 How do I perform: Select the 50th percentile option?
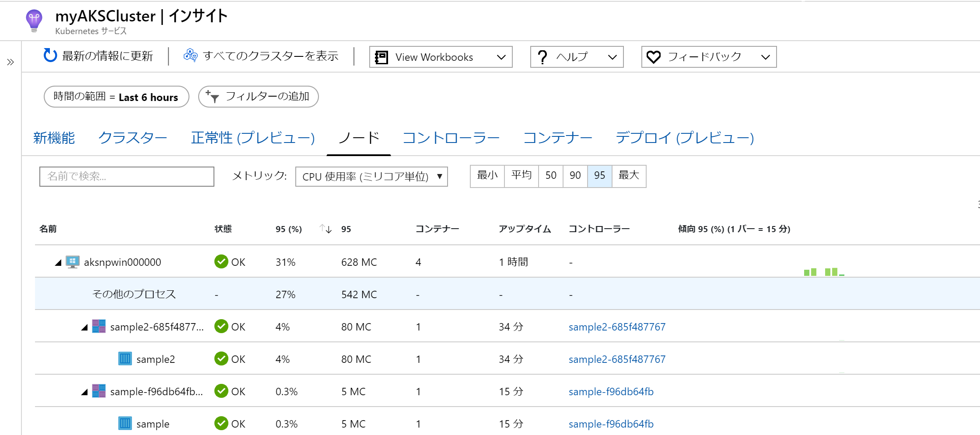pos(551,176)
